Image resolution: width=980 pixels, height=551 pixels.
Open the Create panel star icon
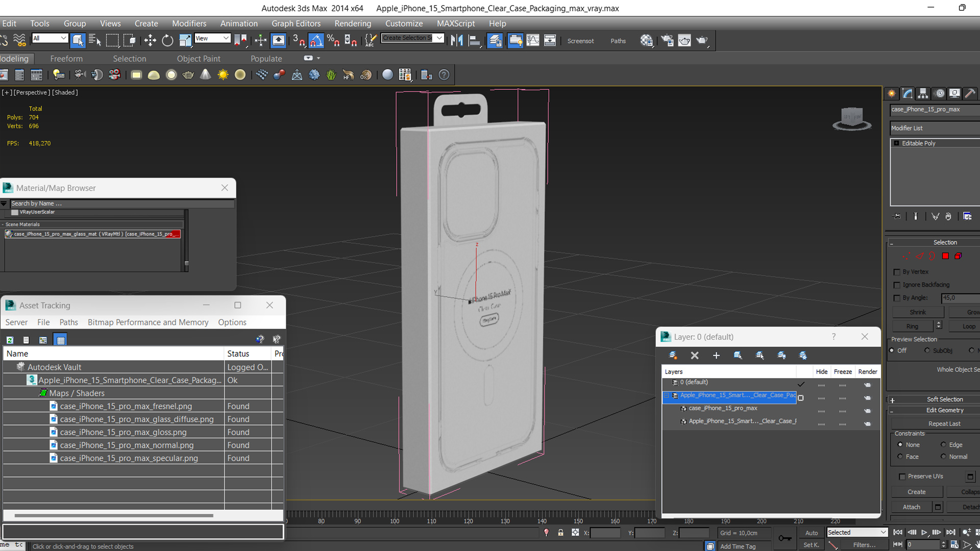coord(892,93)
